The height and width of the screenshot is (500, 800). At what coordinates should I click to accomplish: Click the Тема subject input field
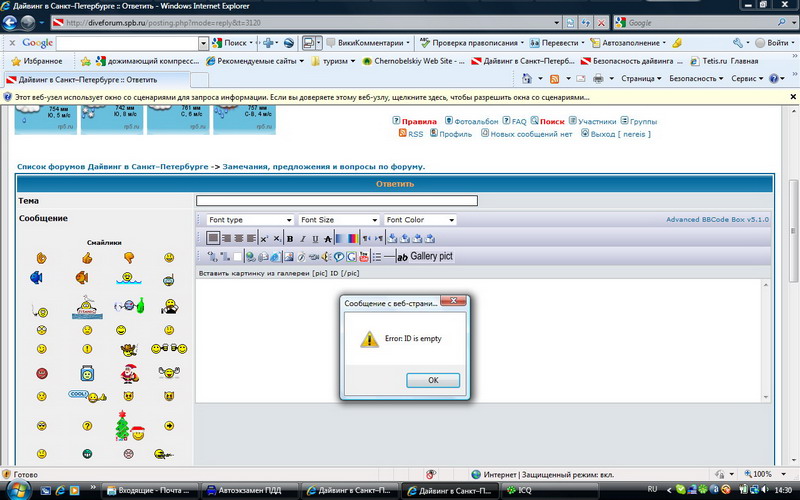pos(336,201)
